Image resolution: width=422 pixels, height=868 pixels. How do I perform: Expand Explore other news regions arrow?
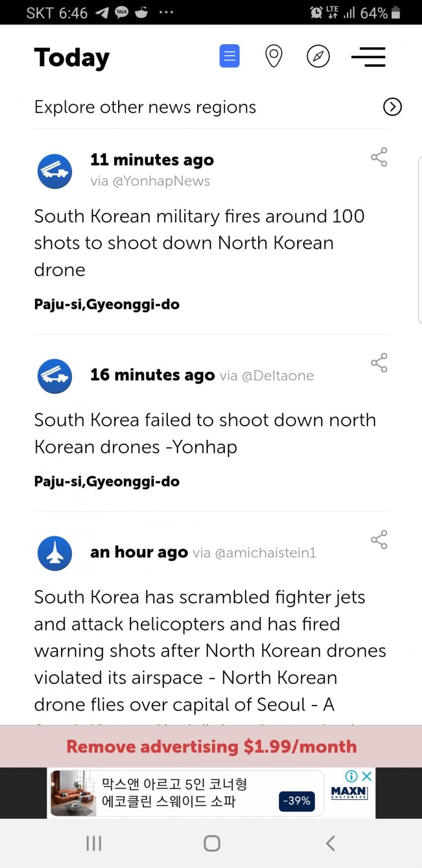pos(392,107)
